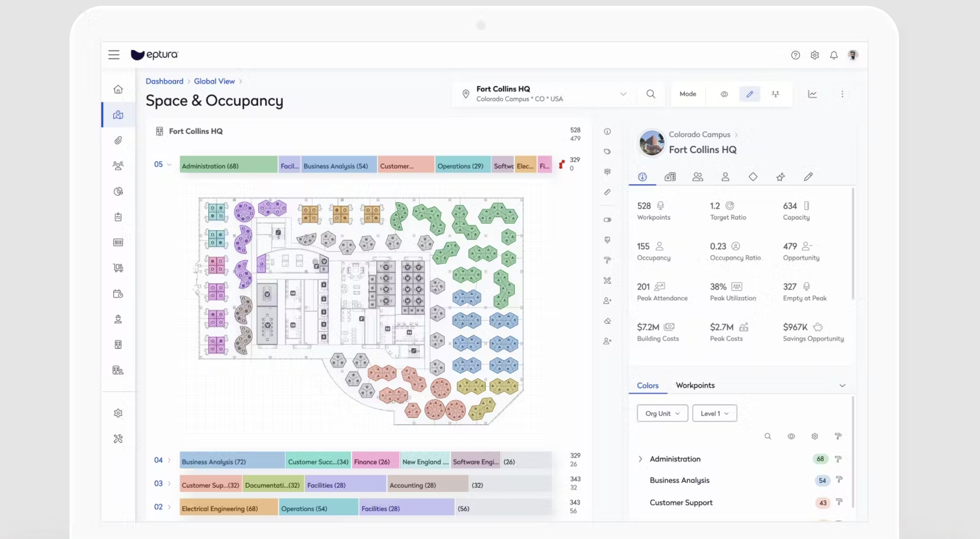Open notifications bell
Screen dimensions: 980x539
coord(834,55)
